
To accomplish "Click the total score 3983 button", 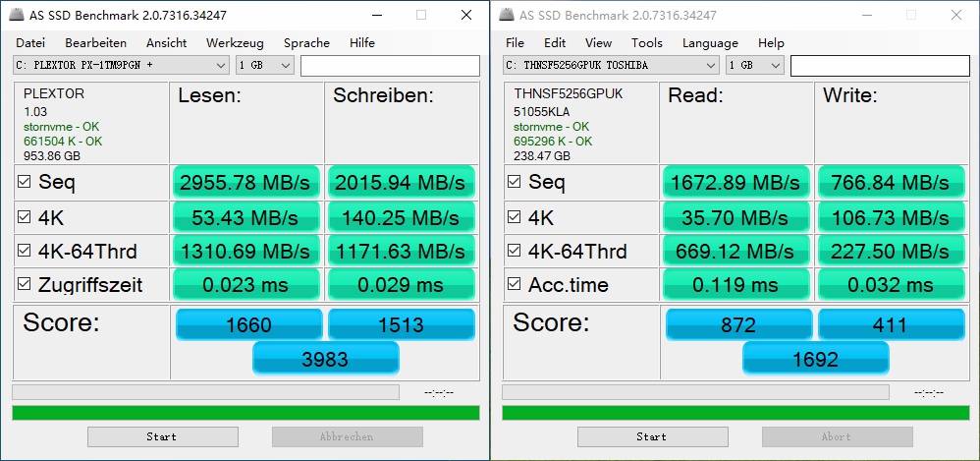I will click(326, 359).
